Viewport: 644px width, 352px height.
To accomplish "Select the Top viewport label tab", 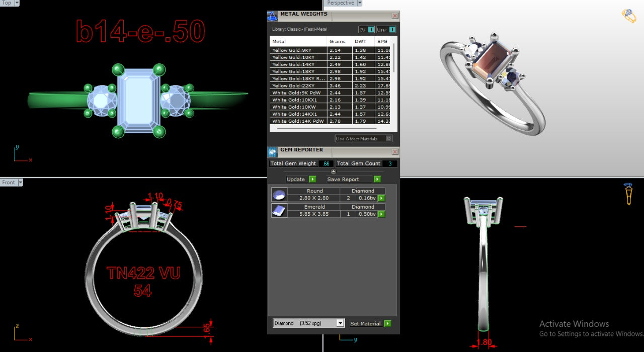I will pos(7,3).
